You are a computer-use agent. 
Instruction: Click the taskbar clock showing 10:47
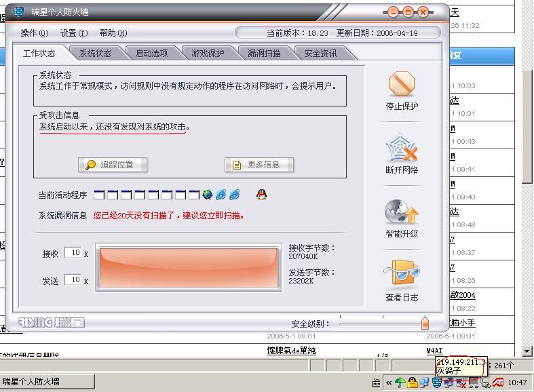(x=517, y=383)
